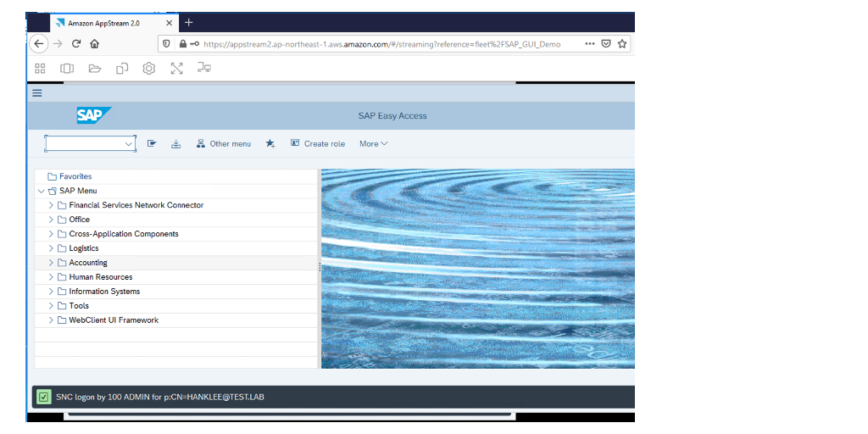Click the AppStream switch windows icon
Viewport: 868px width, 434px height.
click(x=67, y=69)
